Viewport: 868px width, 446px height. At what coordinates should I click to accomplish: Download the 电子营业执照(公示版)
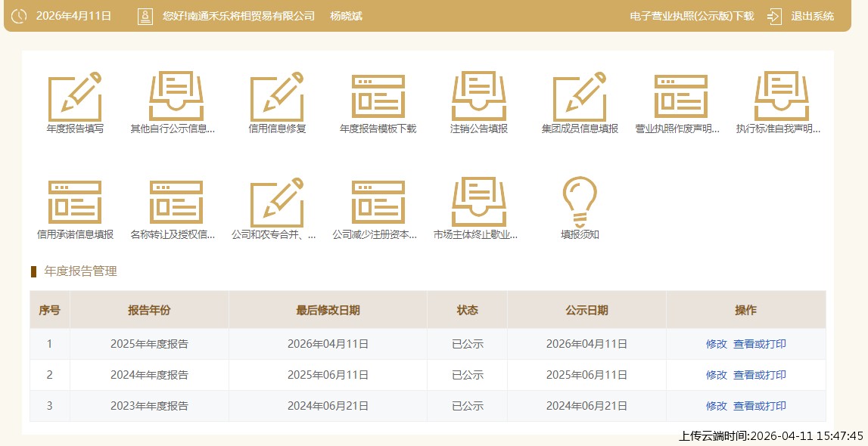[x=692, y=16]
